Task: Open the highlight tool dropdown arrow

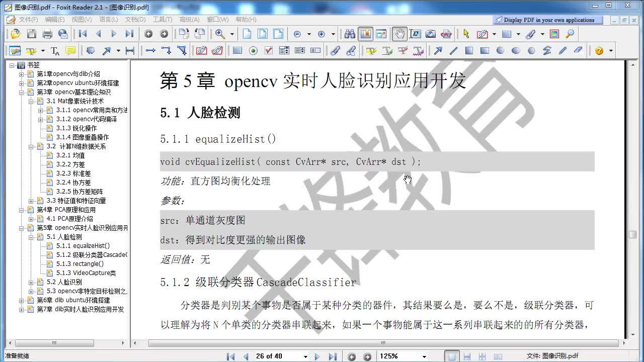Action: 43,51
